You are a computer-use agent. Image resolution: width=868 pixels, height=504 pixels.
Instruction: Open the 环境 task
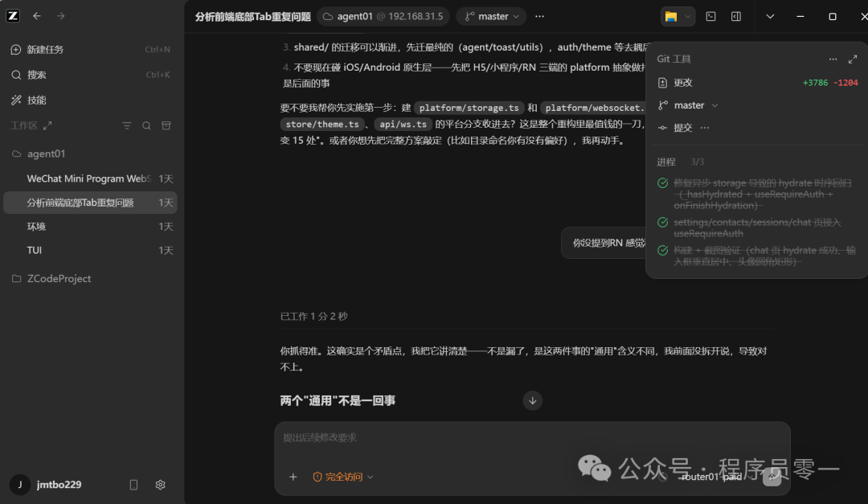click(90, 227)
